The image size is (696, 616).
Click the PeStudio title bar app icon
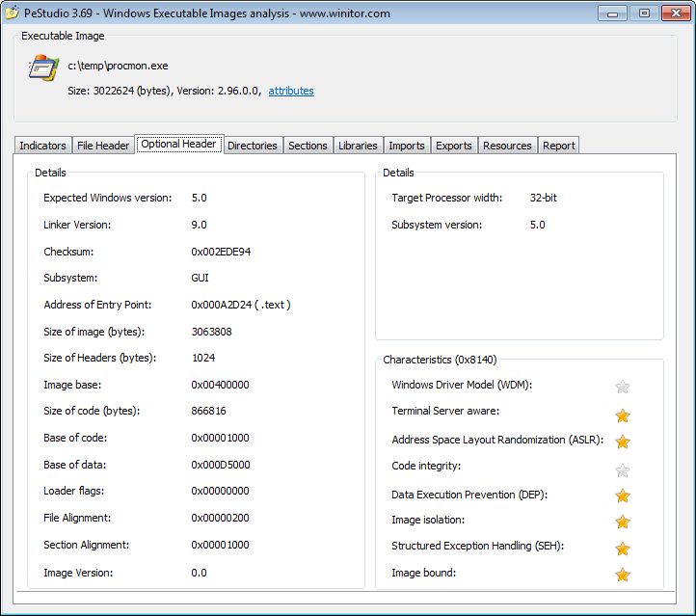(x=12, y=13)
